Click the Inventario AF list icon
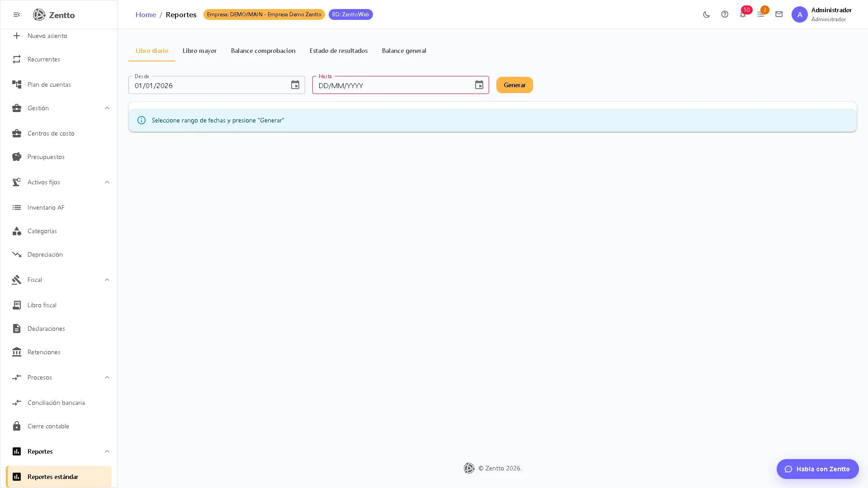 [17, 207]
